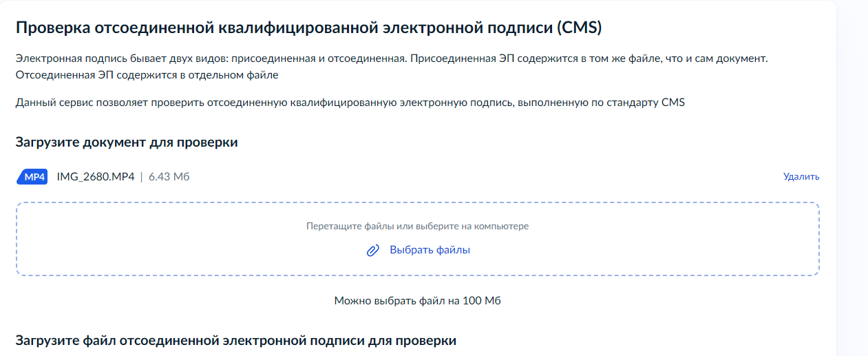Click the Загрузите документ для проверки heading
The height and width of the screenshot is (356, 868).
(x=127, y=143)
